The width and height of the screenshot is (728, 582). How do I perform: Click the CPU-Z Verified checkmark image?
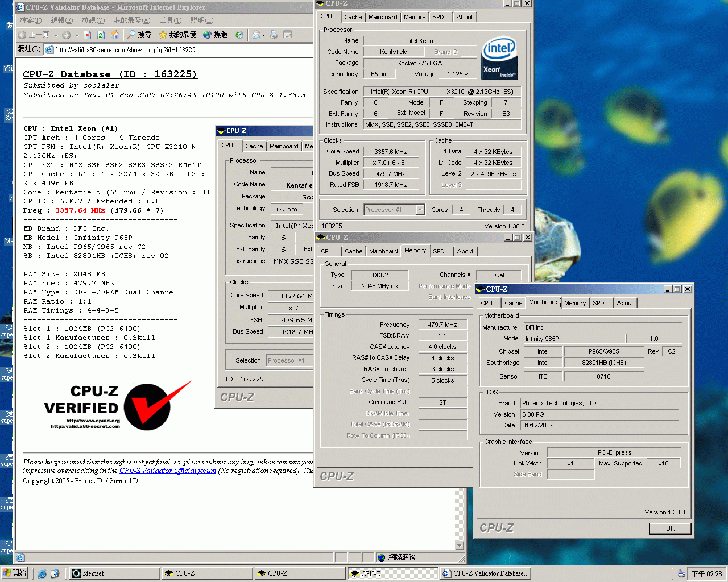[117, 406]
